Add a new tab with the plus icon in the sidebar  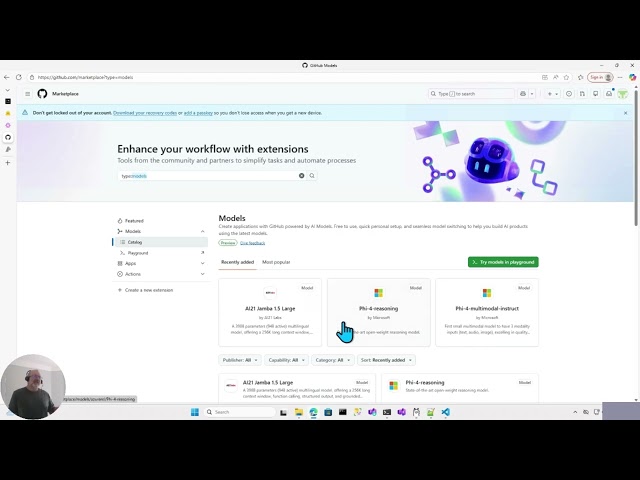(x=8, y=162)
